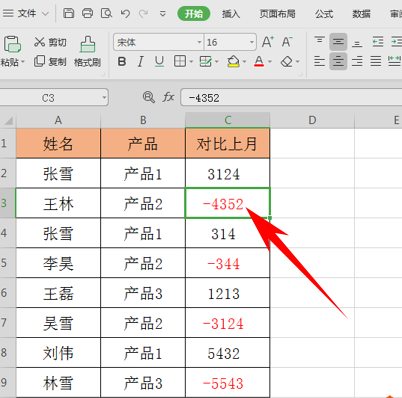Undo the last action

[125, 14]
